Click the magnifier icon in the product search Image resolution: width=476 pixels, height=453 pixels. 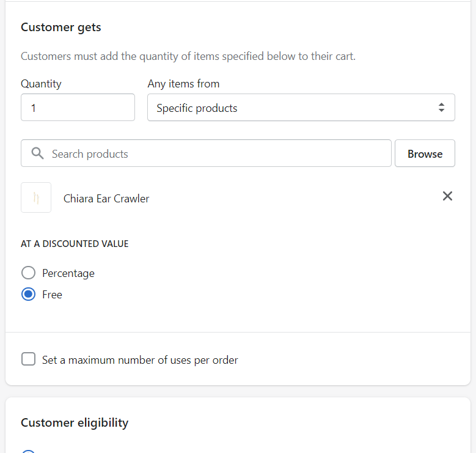click(37, 153)
